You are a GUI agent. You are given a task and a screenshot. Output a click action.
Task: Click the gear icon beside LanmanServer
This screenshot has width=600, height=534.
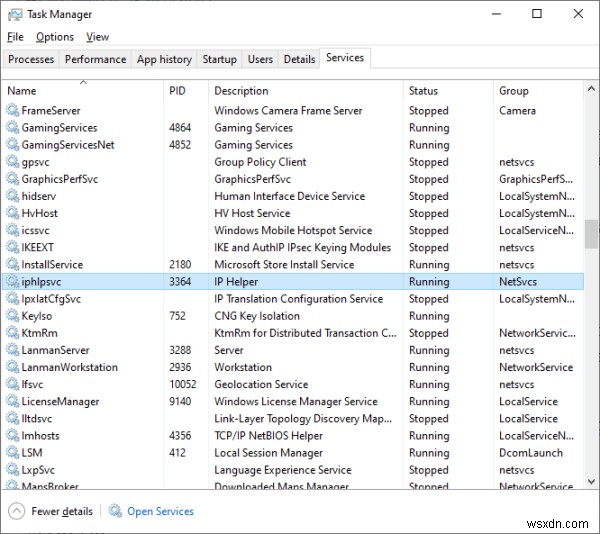12,350
